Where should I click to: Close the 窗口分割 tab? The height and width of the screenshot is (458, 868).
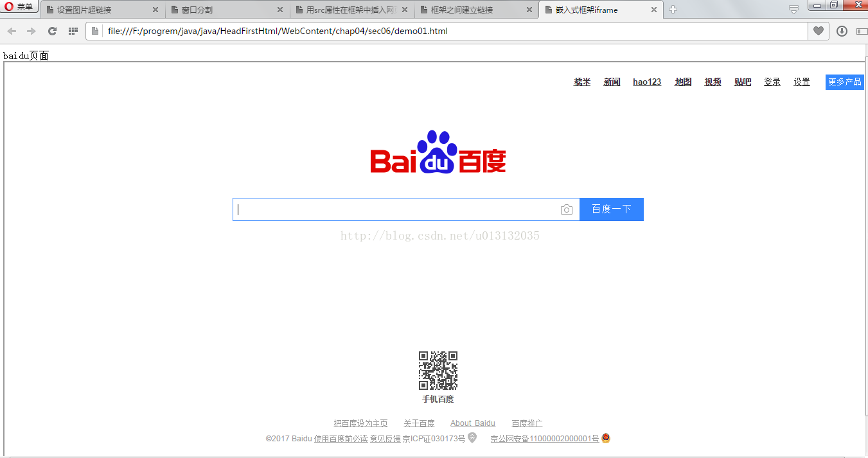pos(279,10)
